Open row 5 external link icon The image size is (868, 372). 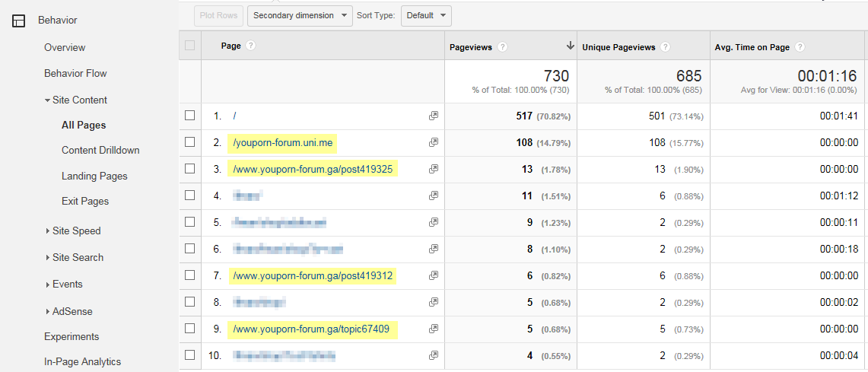point(434,222)
